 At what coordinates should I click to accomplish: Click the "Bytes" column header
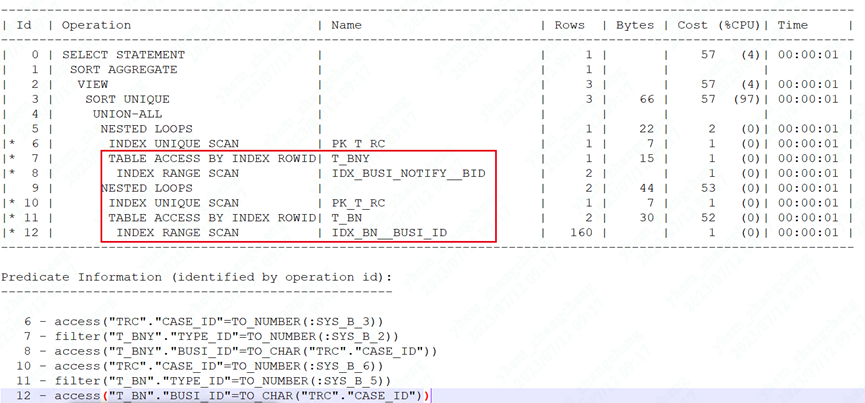click(x=635, y=25)
